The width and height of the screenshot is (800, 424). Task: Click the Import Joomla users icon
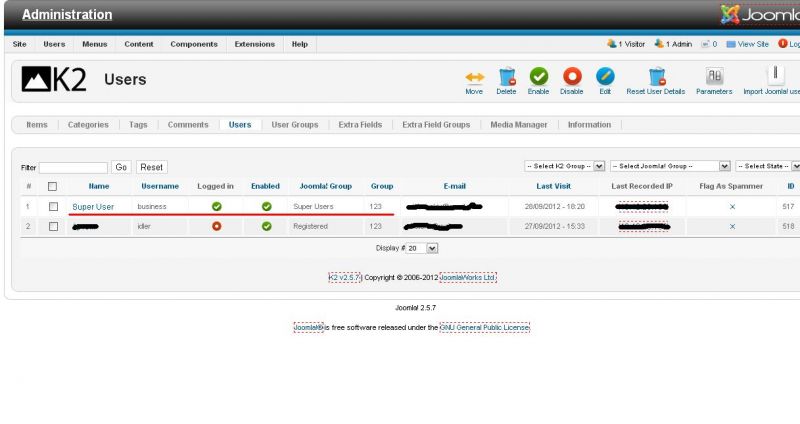(775, 76)
